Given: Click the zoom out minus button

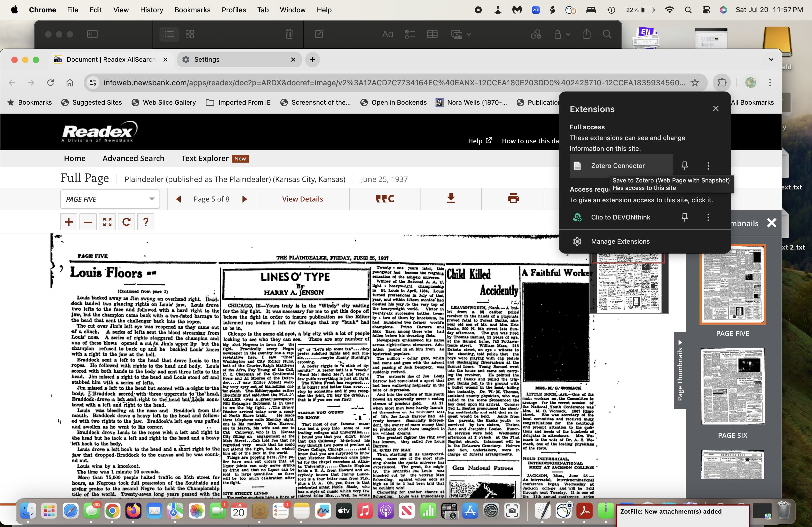Looking at the screenshot, I should point(88,222).
